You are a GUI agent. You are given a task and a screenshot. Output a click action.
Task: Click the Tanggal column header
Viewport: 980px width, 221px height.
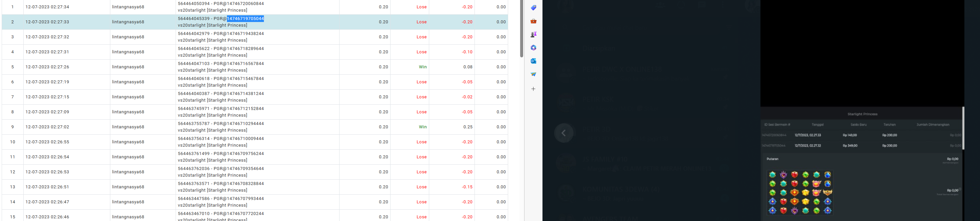click(817, 124)
